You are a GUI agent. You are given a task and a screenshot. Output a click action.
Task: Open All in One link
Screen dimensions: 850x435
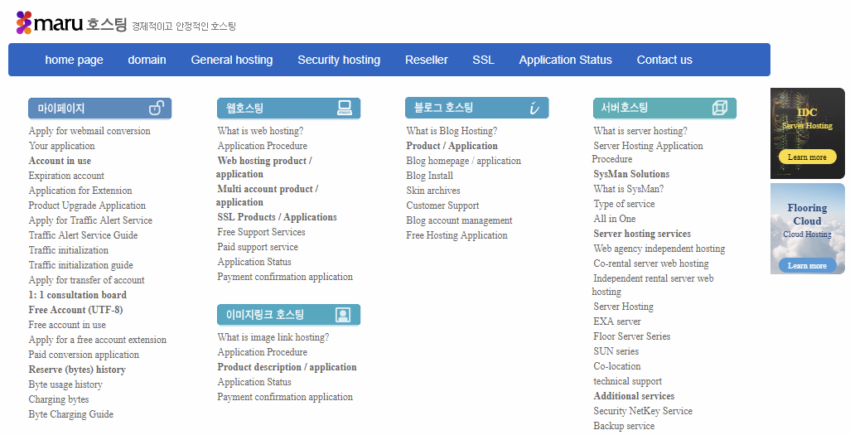[614, 219]
